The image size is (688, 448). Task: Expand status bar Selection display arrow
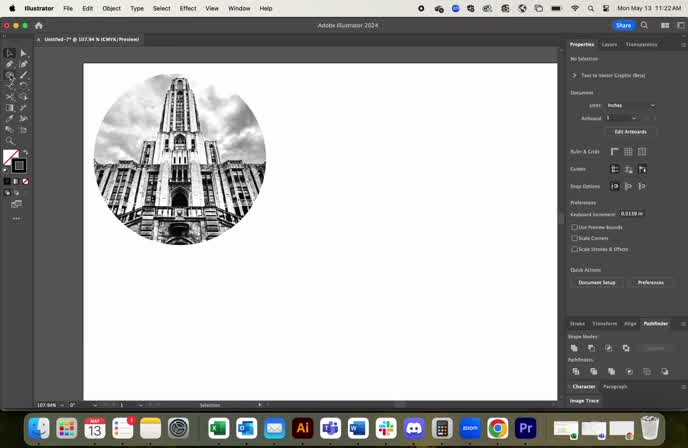259,405
